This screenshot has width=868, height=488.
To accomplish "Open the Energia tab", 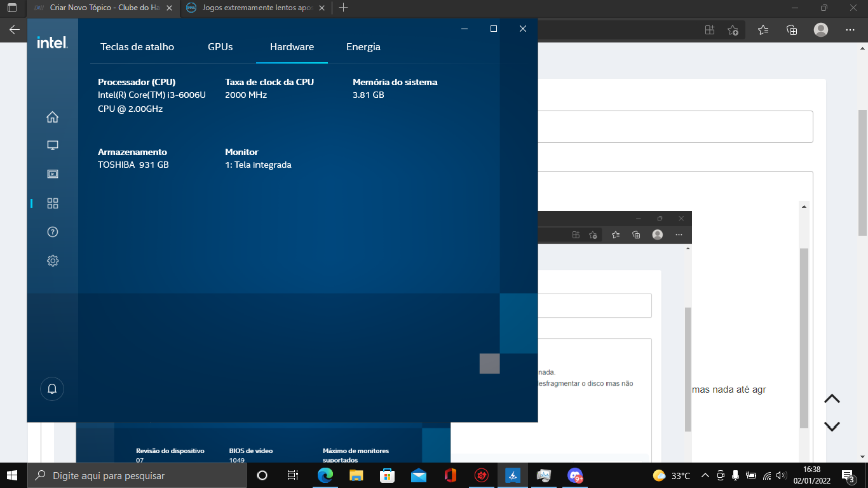I will (x=363, y=47).
